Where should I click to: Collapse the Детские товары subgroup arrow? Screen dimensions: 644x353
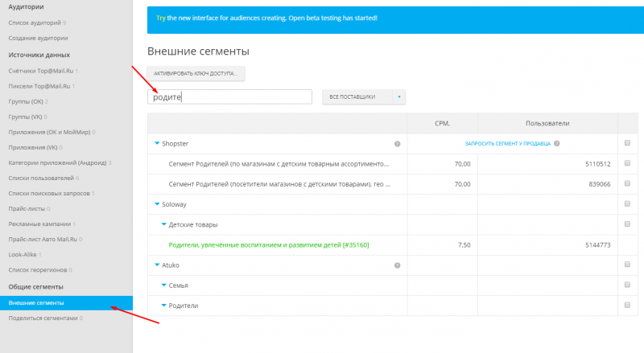(164, 224)
